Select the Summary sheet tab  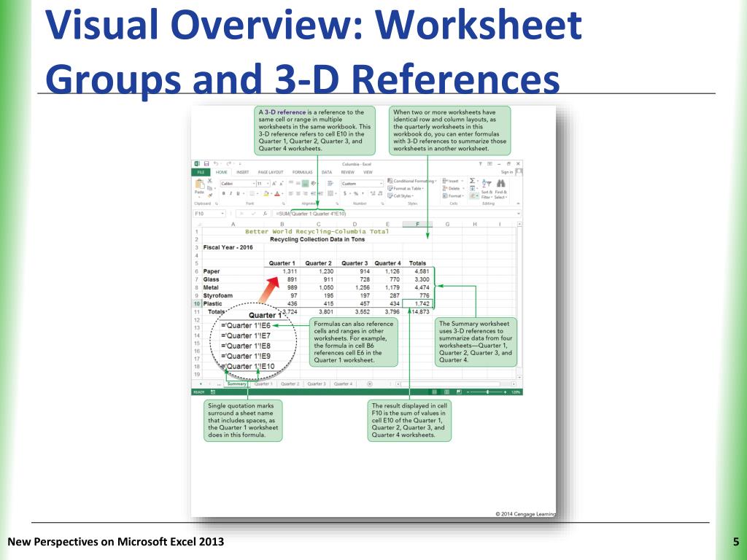tap(237, 384)
